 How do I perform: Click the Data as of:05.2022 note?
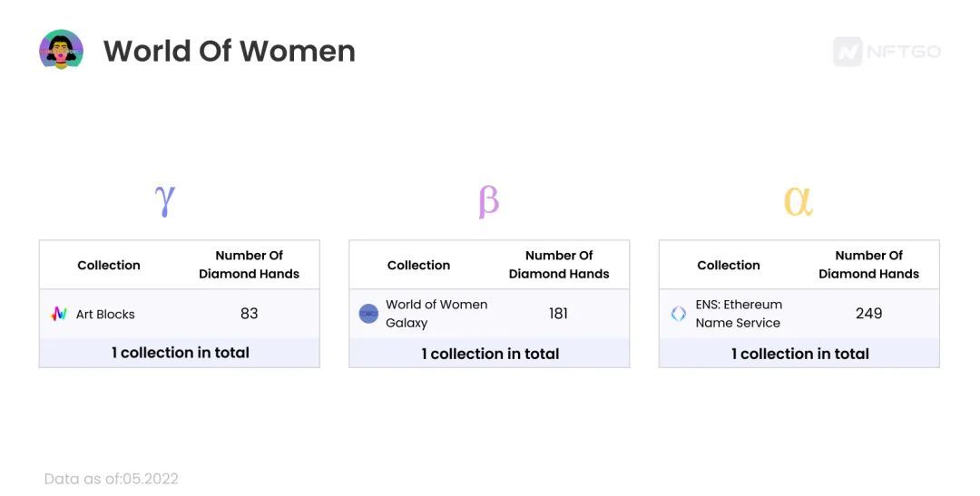112,479
